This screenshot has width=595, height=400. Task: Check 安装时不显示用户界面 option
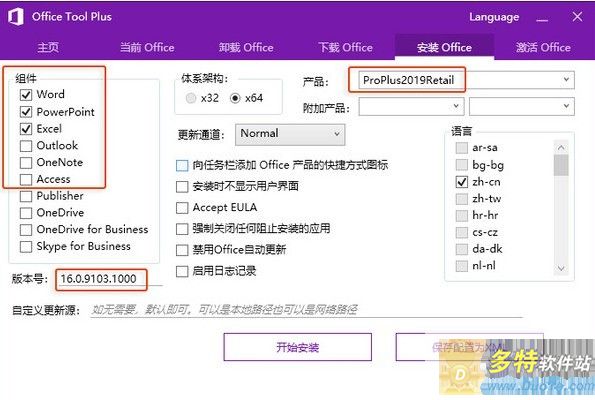click(x=182, y=187)
